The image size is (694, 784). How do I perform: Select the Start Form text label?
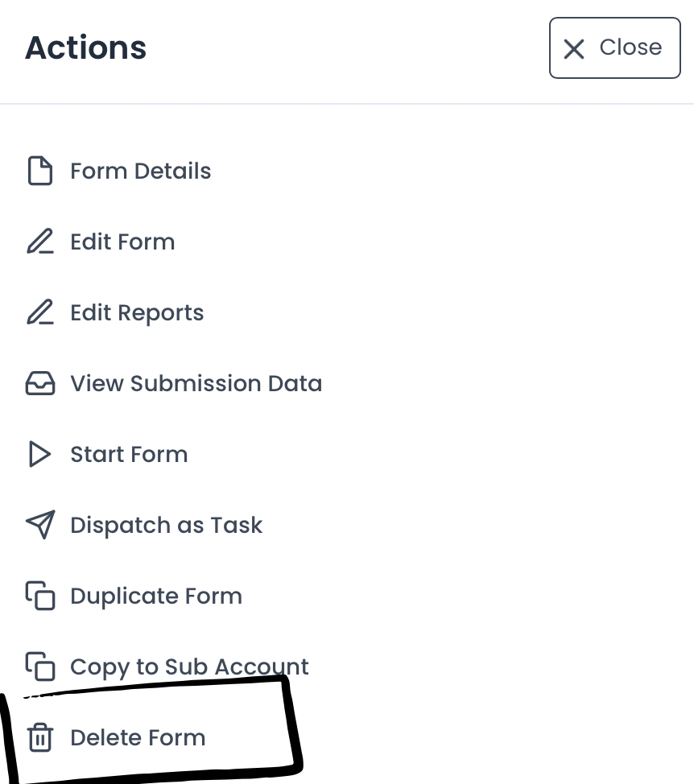[x=129, y=455]
